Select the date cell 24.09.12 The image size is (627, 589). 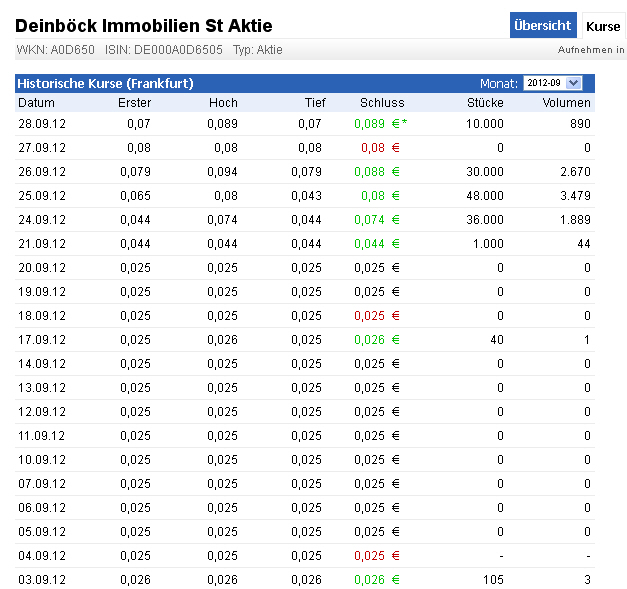point(42,220)
